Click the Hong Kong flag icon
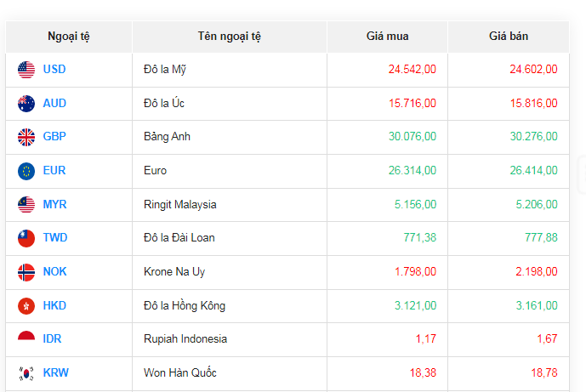Screen dimensions: 586x392 click(x=26, y=306)
